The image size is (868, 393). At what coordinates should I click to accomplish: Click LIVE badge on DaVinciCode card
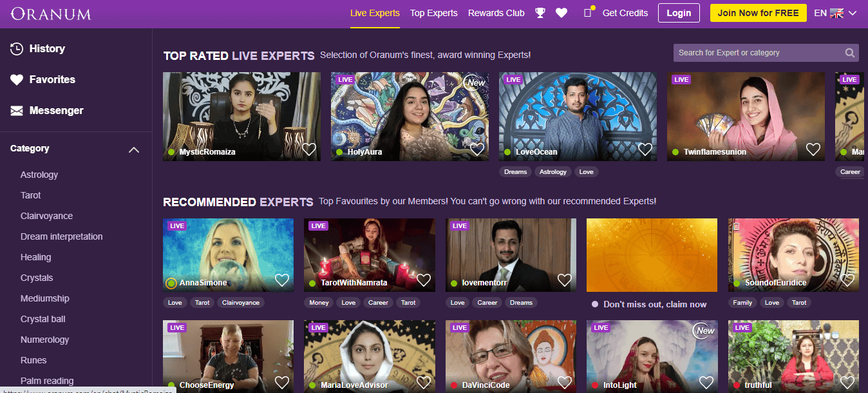tap(460, 328)
